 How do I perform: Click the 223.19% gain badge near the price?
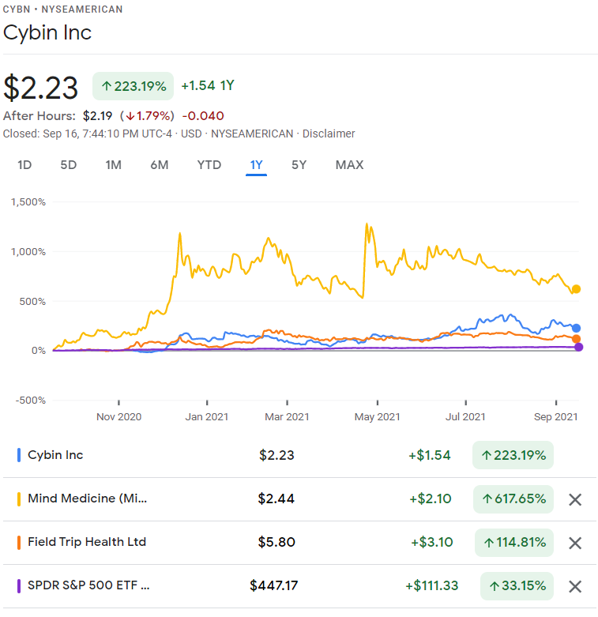click(x=133, y=86)
